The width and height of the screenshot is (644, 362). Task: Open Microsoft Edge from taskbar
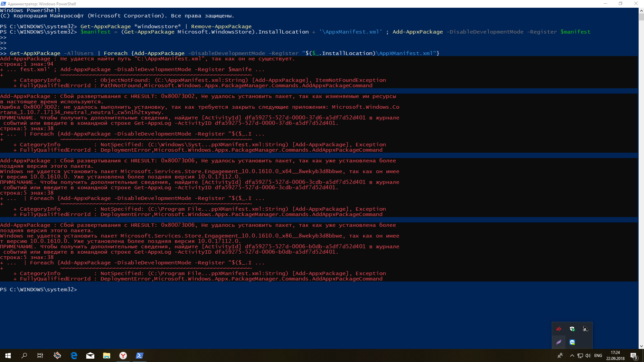pos(74,356)
